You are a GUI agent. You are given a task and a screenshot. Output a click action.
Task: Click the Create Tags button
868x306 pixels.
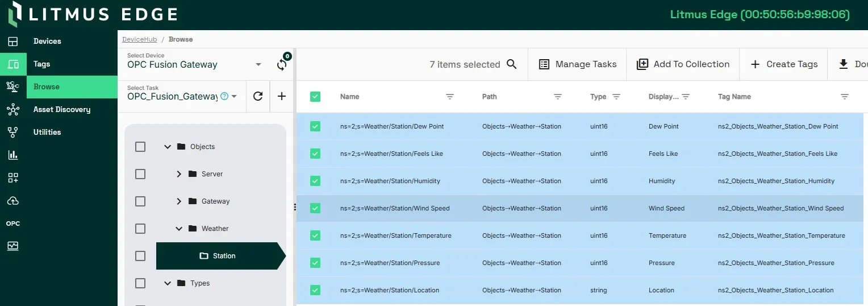pyautogui.click(x=783, y=64)
